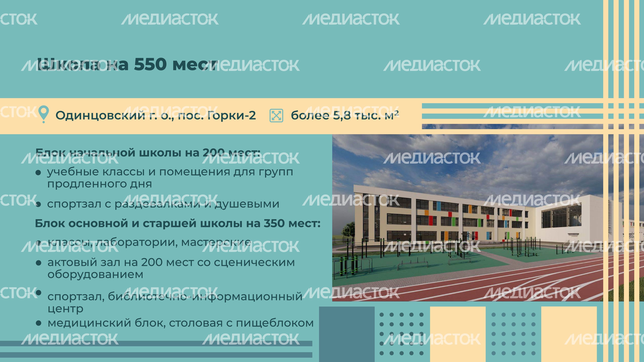Click the location pin icon
644x362 pixels.
(43, 114)
